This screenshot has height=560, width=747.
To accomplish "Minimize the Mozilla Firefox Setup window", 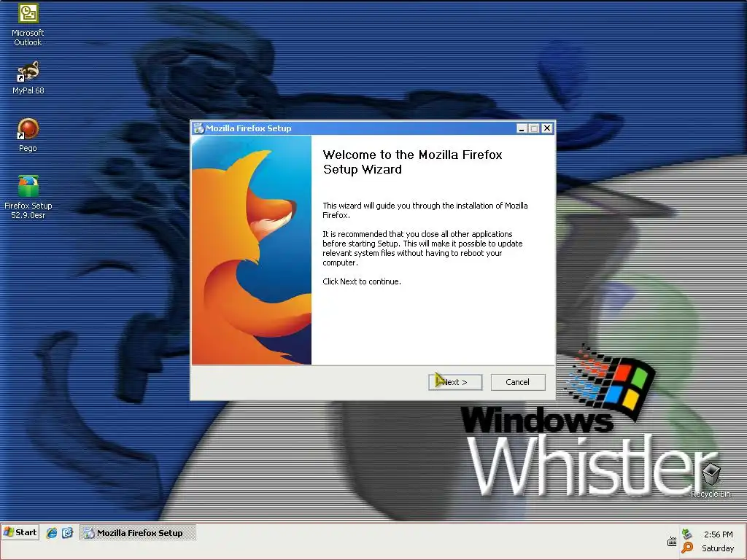I will click(522, 128).
